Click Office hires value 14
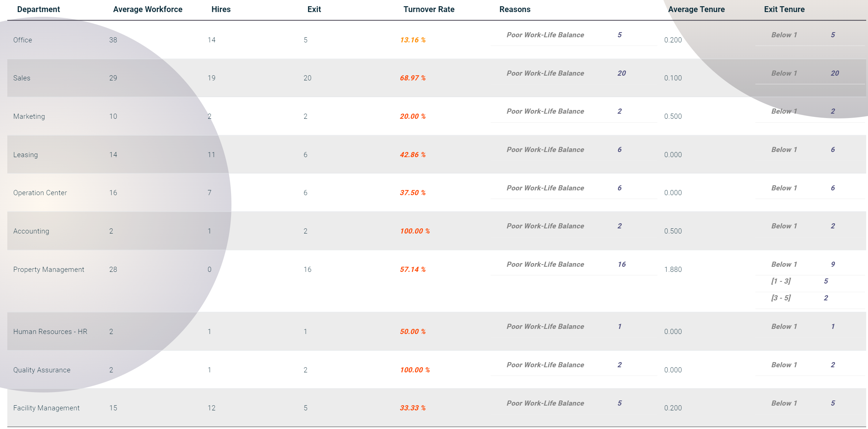 coord(211,40)
